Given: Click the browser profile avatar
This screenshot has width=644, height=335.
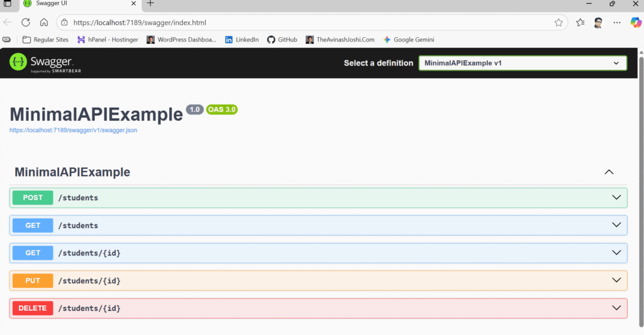Looking at the screenshot, I should (598, 23).
